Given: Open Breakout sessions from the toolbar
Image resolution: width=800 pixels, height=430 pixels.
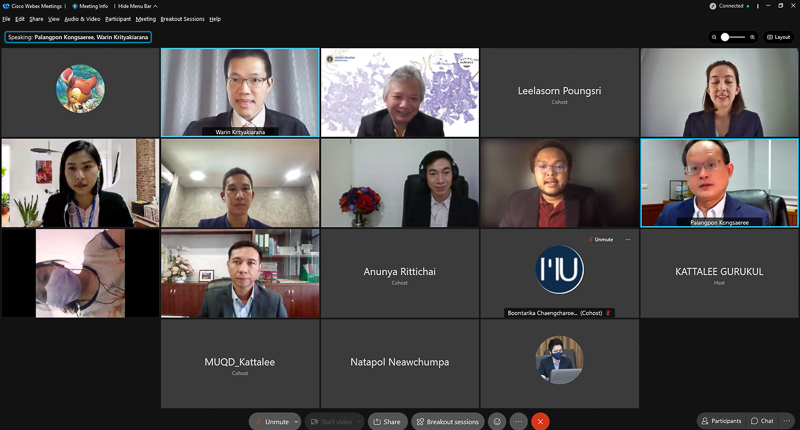Looking at the screenshot, I should [447, 421].
